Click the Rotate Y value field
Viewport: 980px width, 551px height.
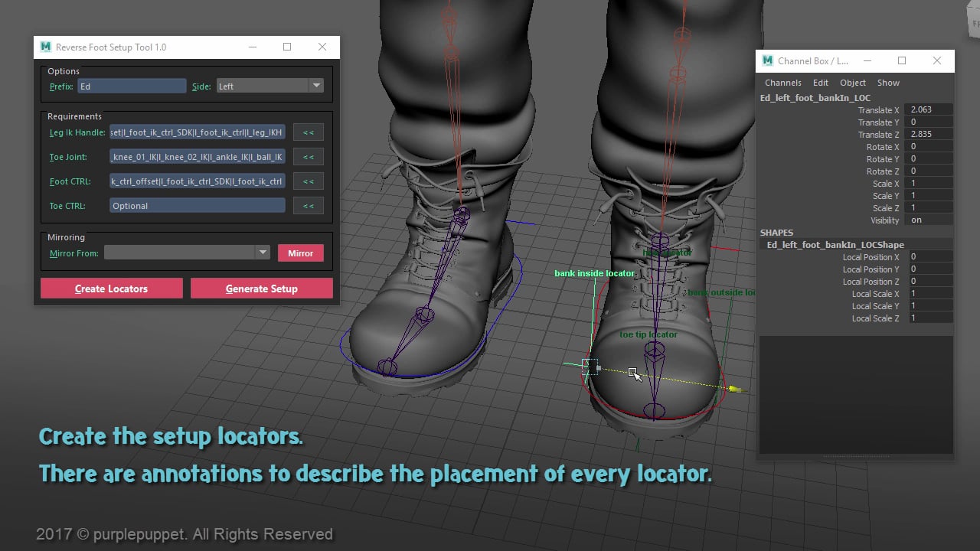pos(928,159)
